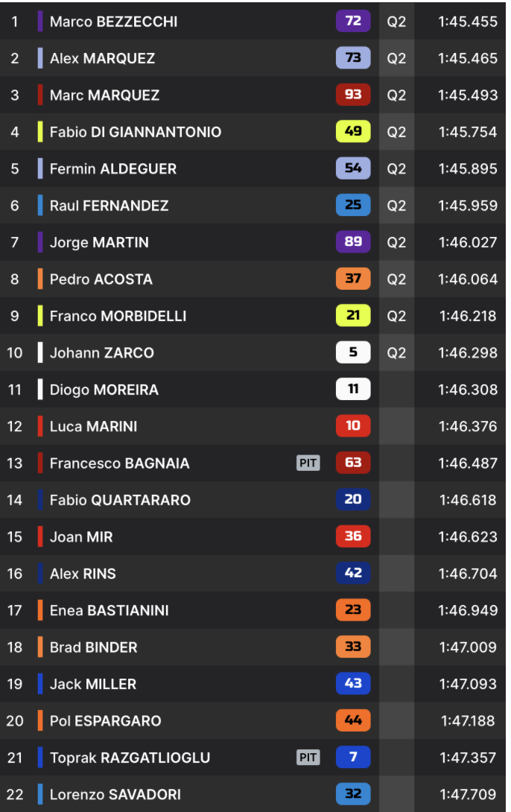This screenshot has height=812, width=511.
Task: Click PIT tag beside Toprak Razgatlioglu
Action: pos(308,757)
